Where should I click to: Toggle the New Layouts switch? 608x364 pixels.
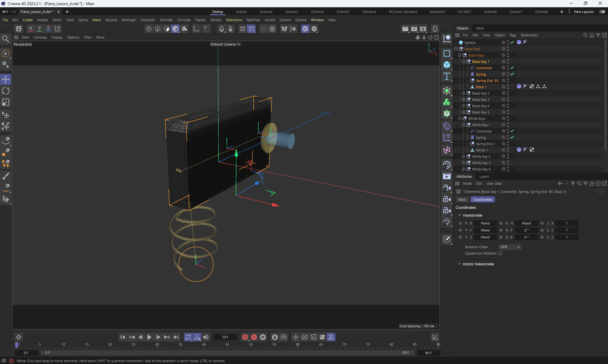(x=602, y=12)
